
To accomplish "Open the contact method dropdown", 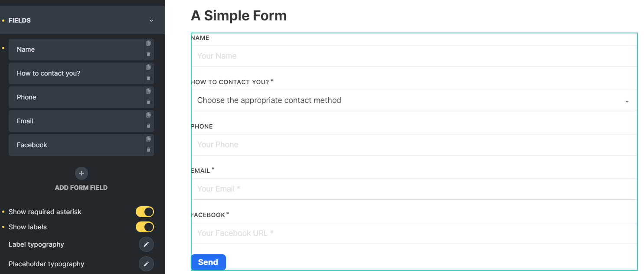I will 414,100.
